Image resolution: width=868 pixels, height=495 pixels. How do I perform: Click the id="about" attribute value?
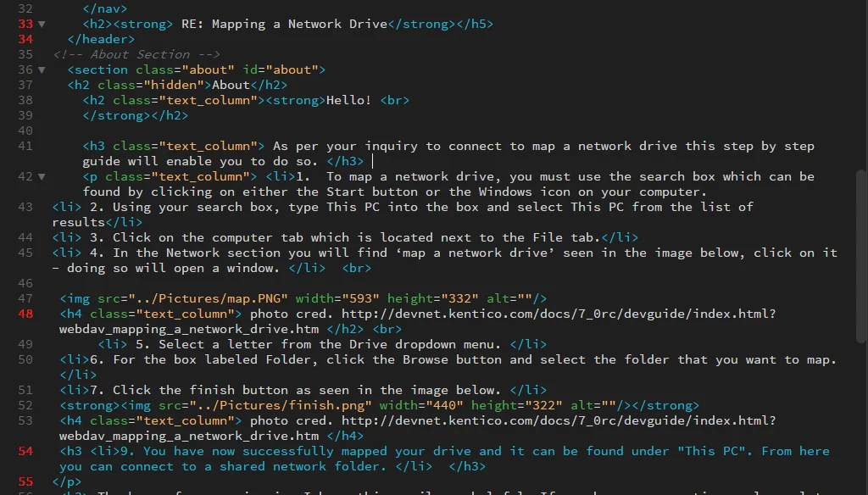point(292,70)
